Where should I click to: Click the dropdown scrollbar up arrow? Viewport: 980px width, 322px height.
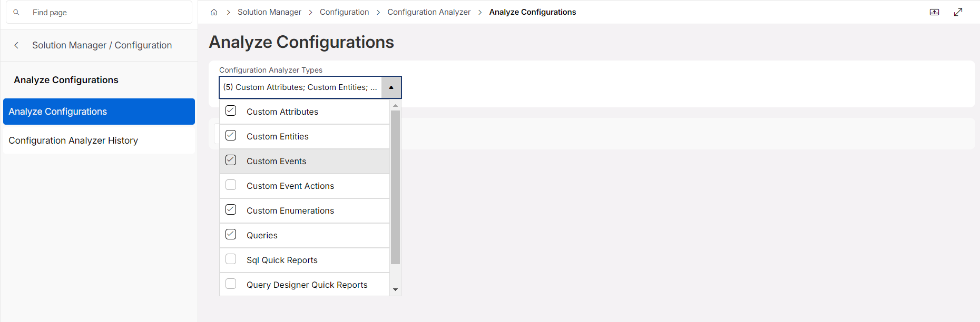(395, 105)
